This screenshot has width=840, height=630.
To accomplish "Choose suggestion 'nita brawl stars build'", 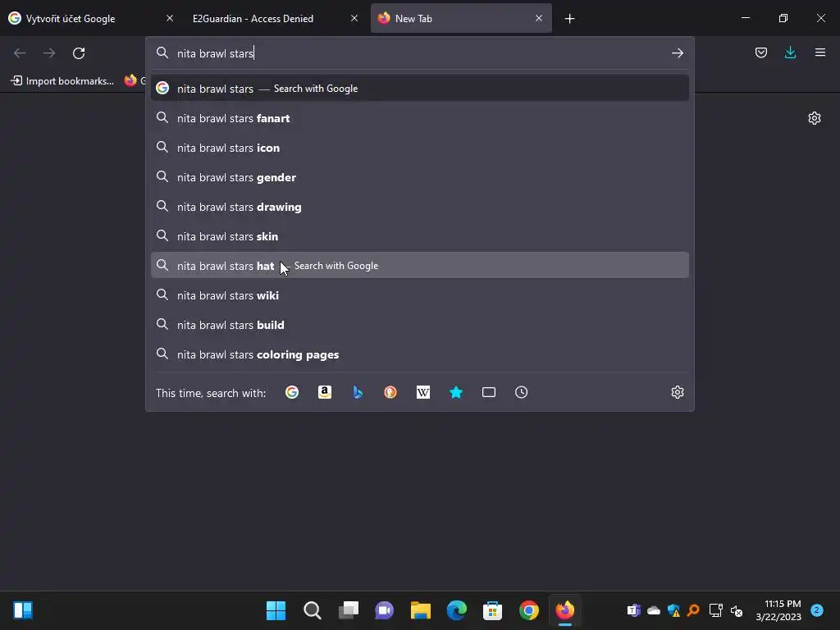I will pyautogui.click(x=420, y=325).
